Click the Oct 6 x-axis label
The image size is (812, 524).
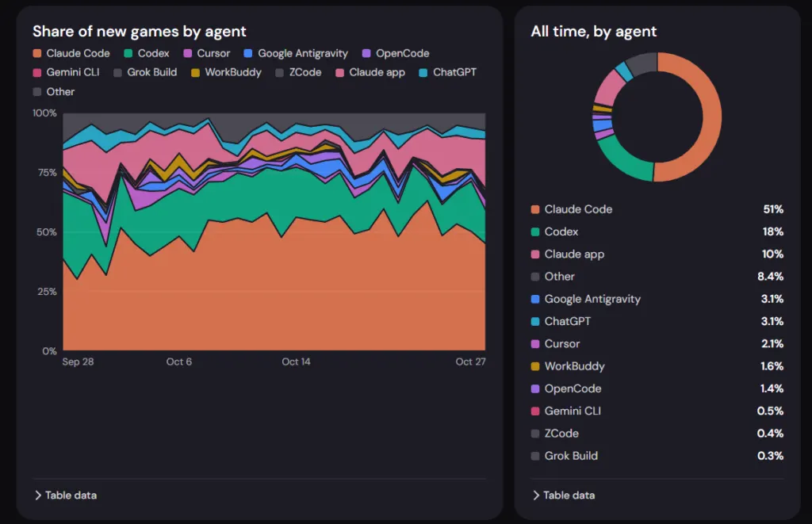tap(179, 362)
